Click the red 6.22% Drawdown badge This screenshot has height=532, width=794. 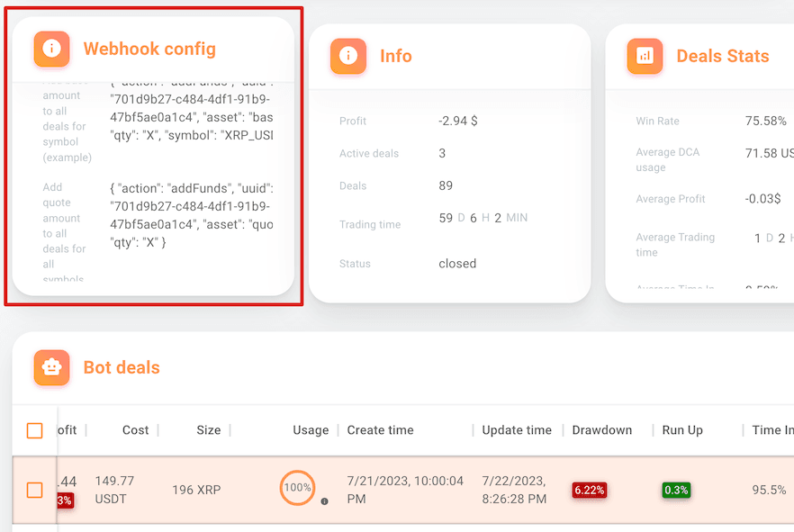[x=589, y=490]
